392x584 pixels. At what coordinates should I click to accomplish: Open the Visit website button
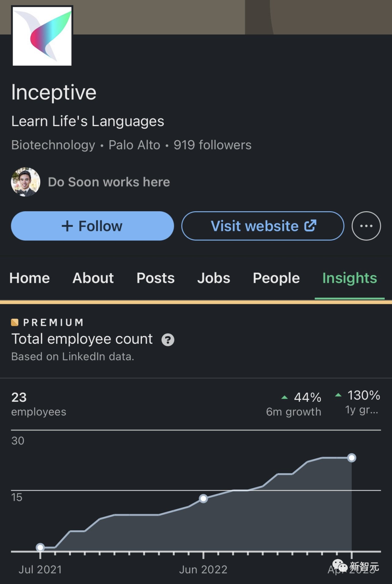(x=263, y=226)
